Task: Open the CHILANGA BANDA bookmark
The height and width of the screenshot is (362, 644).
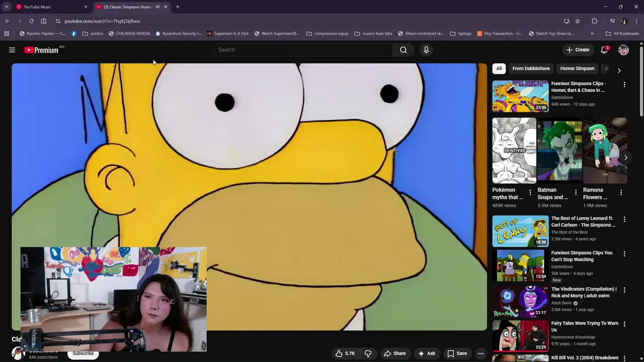Action: [129, 34]
